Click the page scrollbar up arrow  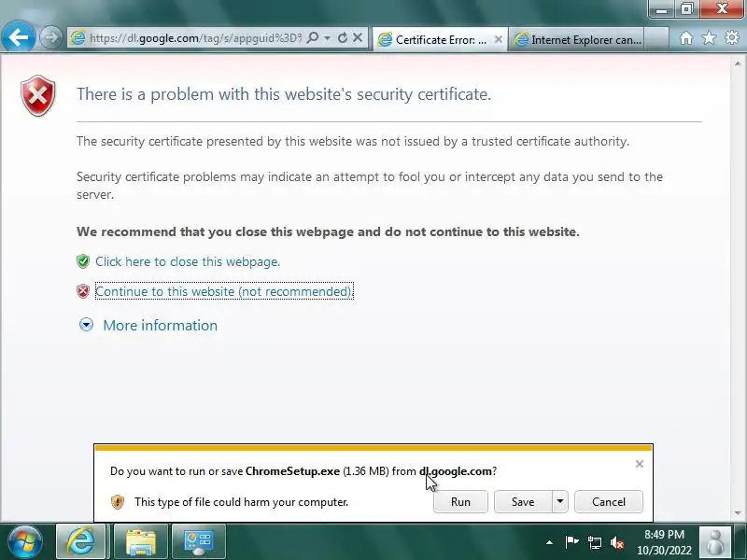pyautogui.click(x=738, y=63)
